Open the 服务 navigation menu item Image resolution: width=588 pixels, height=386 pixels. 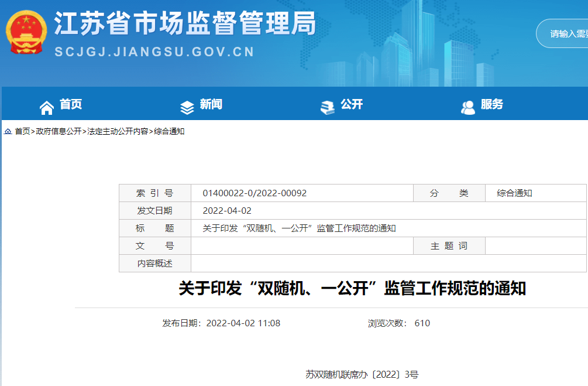point(491,104)
